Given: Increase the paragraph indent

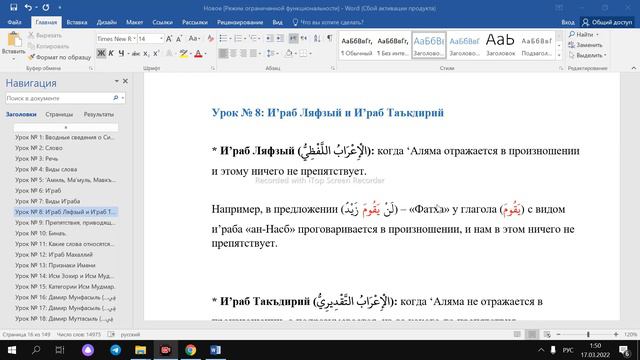Looking at the screenshot, I should [x=279, y=38].
